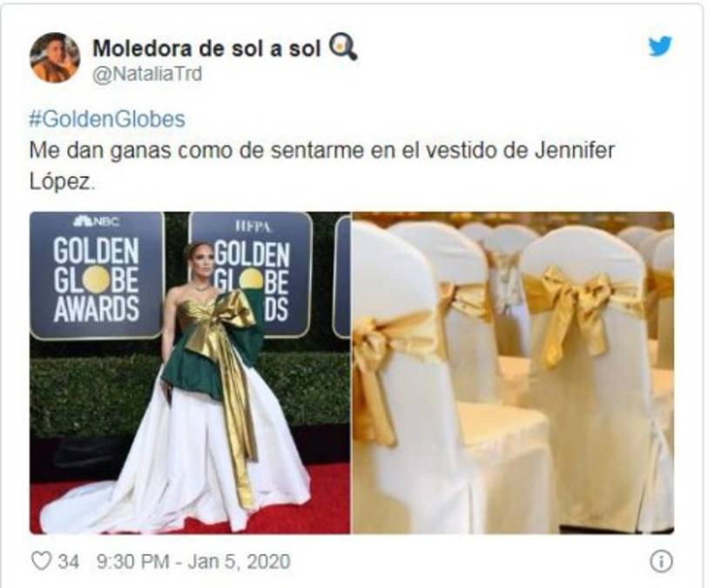Open the Moledora de sol a sol profile name
The width and height of the screenshot is (708, 588).
click(x=206, y=48)
